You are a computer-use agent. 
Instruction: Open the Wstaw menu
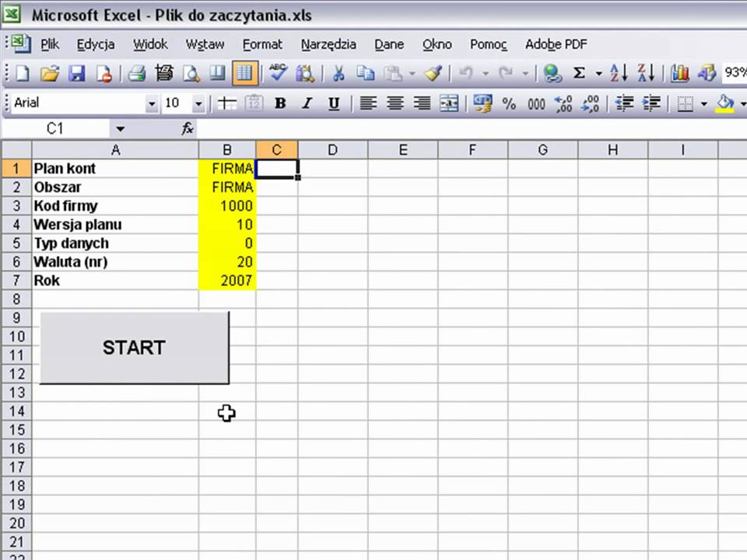pyautogui.click(x=205, y=44)
